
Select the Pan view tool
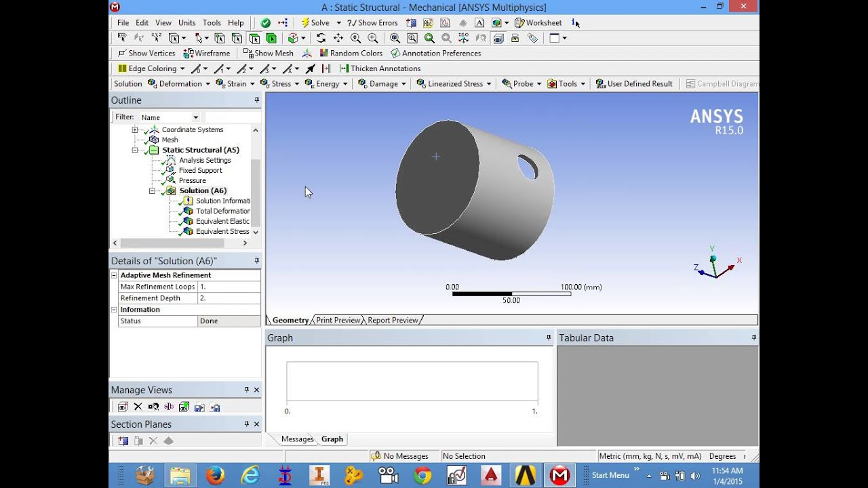[338, 38]
